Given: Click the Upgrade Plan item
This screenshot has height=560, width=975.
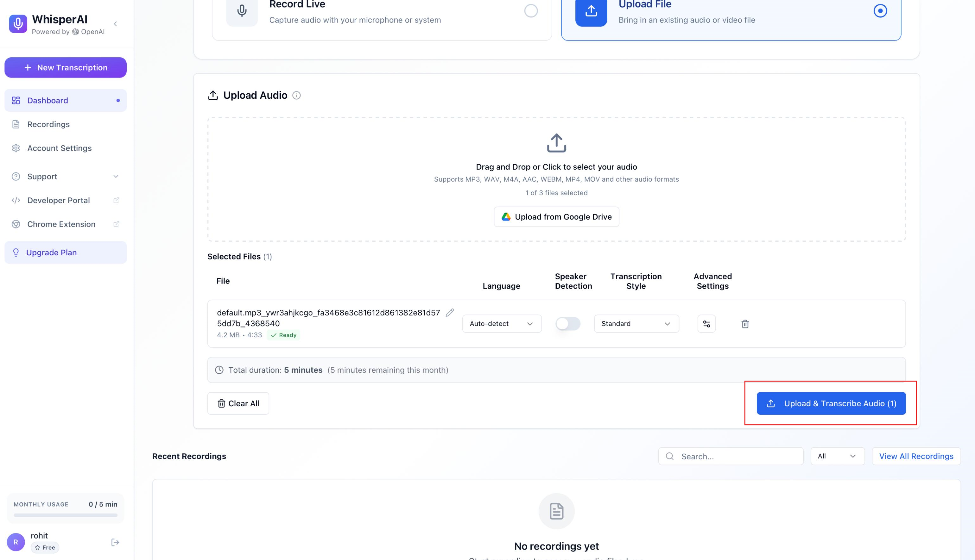Looking at the screenshot, I should pos(66,253).
